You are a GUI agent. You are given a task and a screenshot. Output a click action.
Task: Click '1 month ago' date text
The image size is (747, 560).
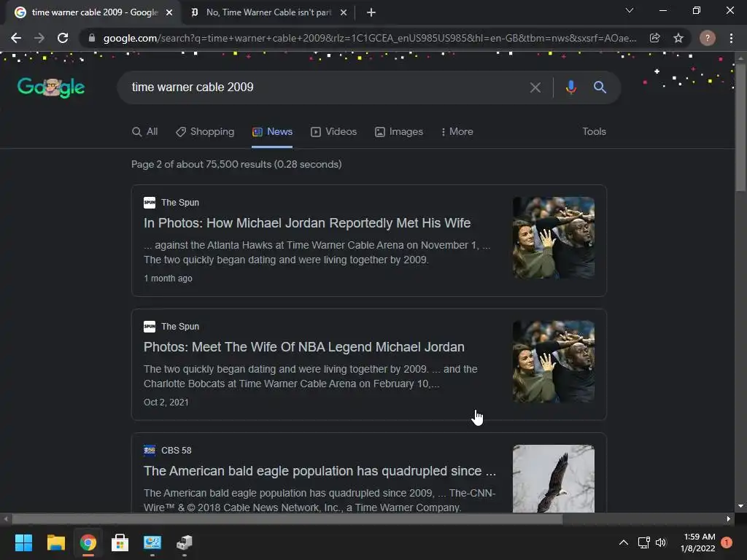169,278
